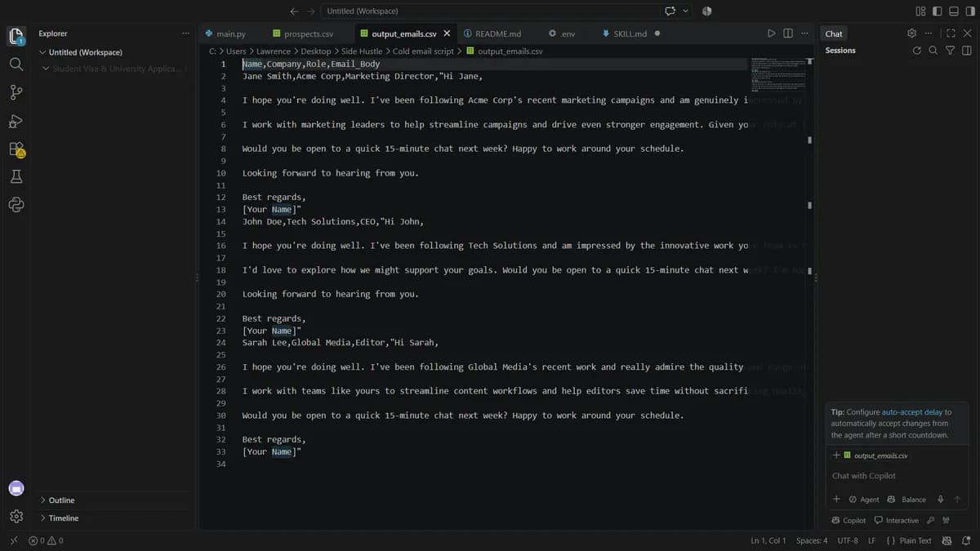Toggle the secondary side bar layout button
Screen dimensions: 980x551
point(969,11)
